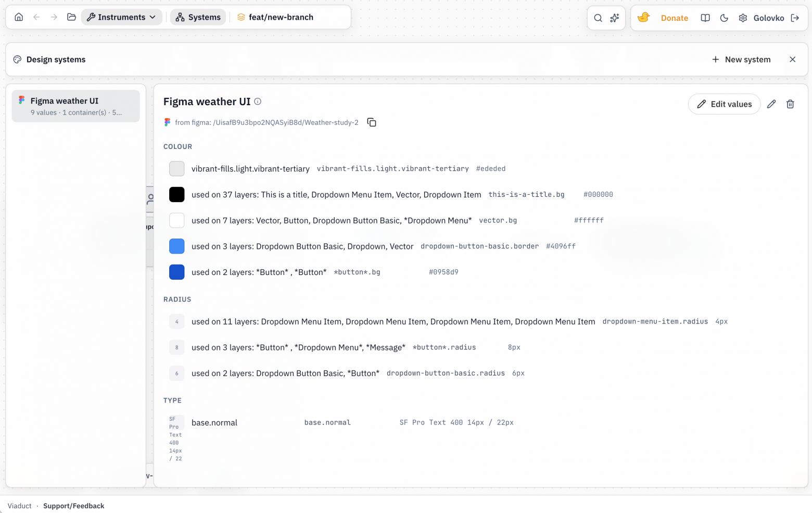
Task: Log out using the exit icon
Action: (795, 18)
